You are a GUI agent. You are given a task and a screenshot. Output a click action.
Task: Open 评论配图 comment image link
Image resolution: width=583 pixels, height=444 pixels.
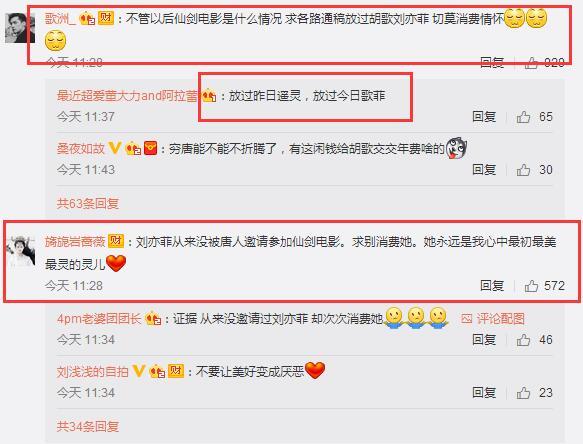pyautogui.click(x=493, y=318)
